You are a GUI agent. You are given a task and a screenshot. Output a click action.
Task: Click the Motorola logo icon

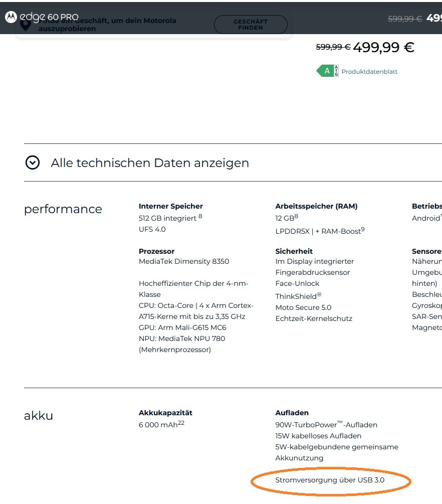(11, 17)
